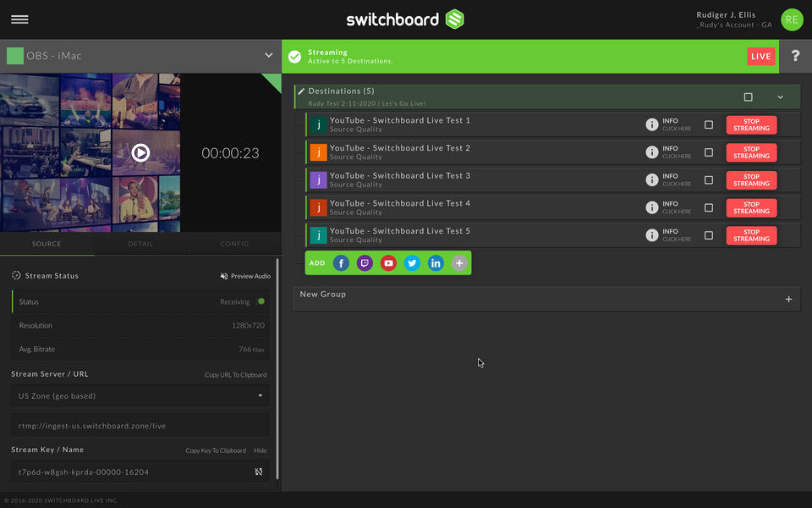Open the OBS - iMac source dropdown
The image size is (812, 508).
coord(269,55)
